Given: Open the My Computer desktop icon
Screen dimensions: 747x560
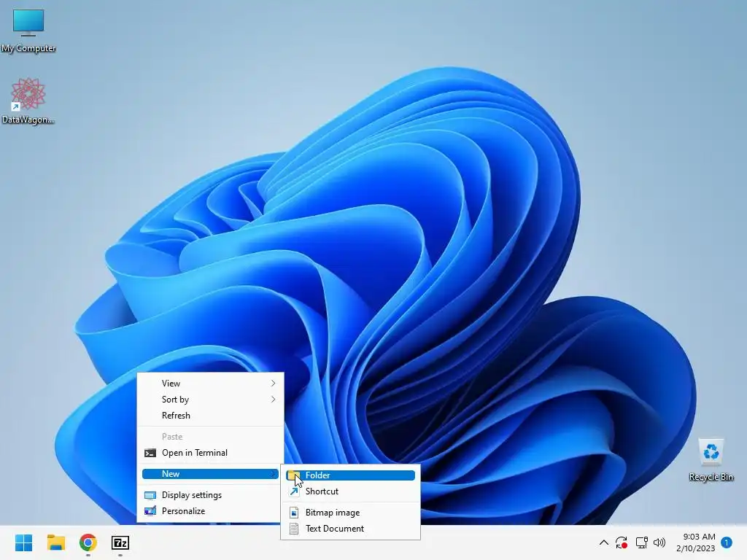Looking at the screenshot, I should tap(28, 29).
